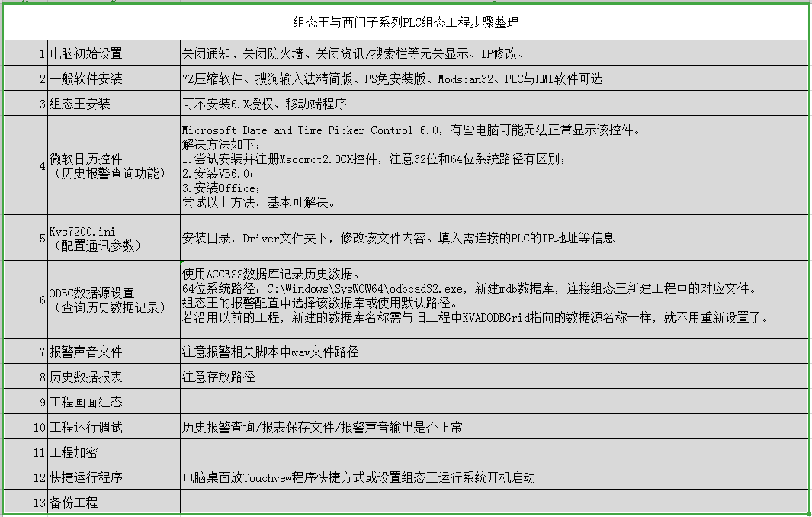Select the 电脑初始设置 cell
Screen dimensions: 812x517
click(x=113, y=53)
